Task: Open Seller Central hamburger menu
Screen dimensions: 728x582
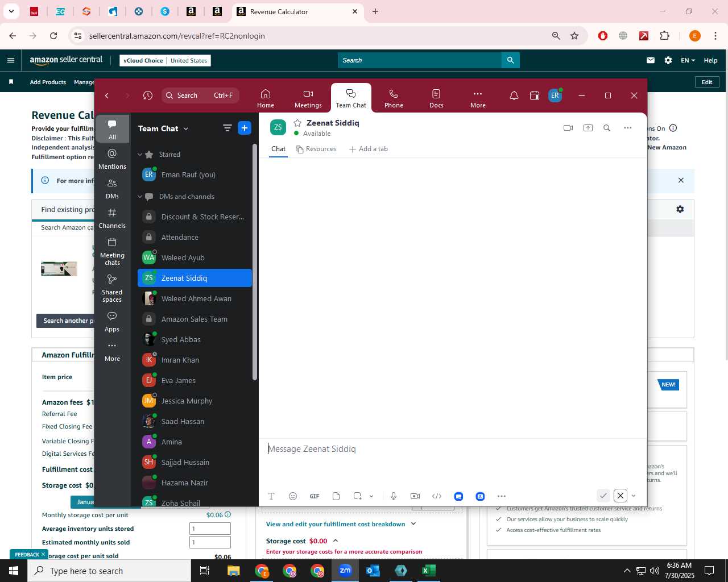Action: pyautogui.click(x=10, y=60)
